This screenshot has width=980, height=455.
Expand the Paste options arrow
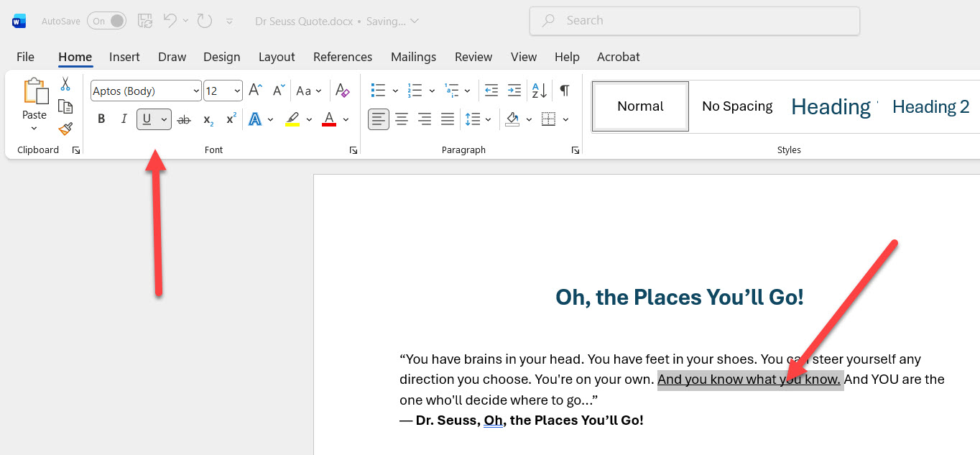click(34, 129)
